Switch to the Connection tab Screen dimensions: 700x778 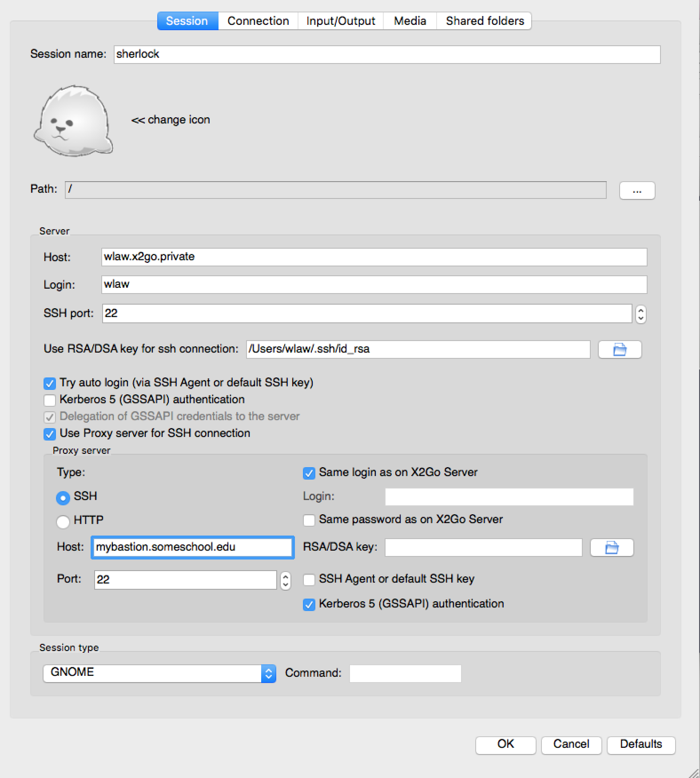click(x=258, y=21)
